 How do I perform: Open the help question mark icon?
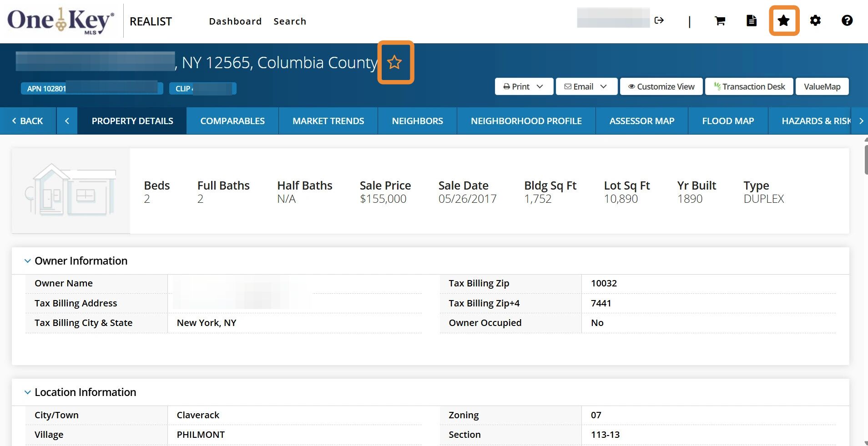[x=847, y=20]
